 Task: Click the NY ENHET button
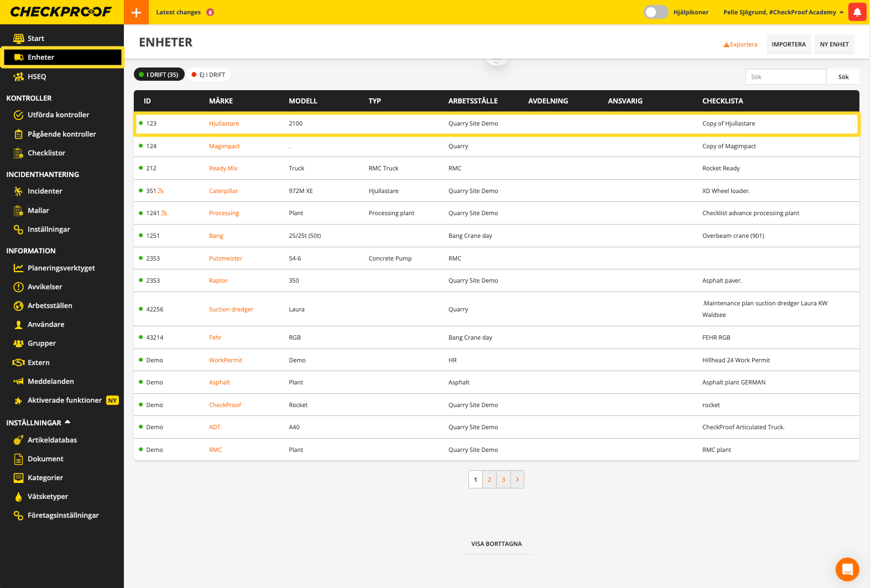coord(834,44)
